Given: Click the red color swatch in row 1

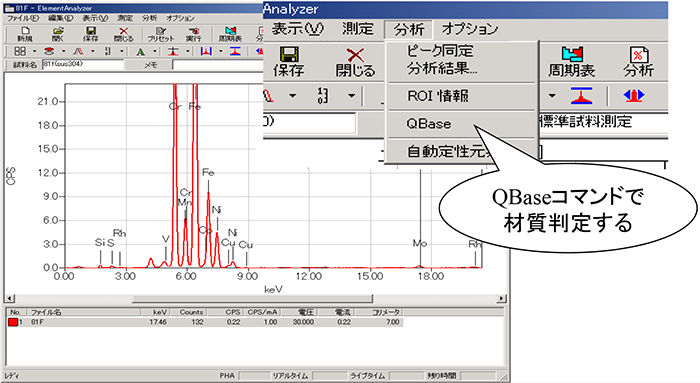Looking at the screenshot, I should point(12,322).
